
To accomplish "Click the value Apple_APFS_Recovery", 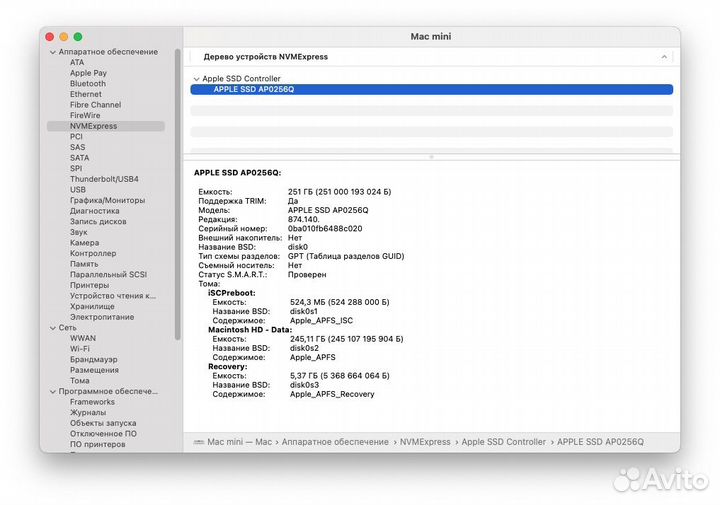I will coord(332,394).
